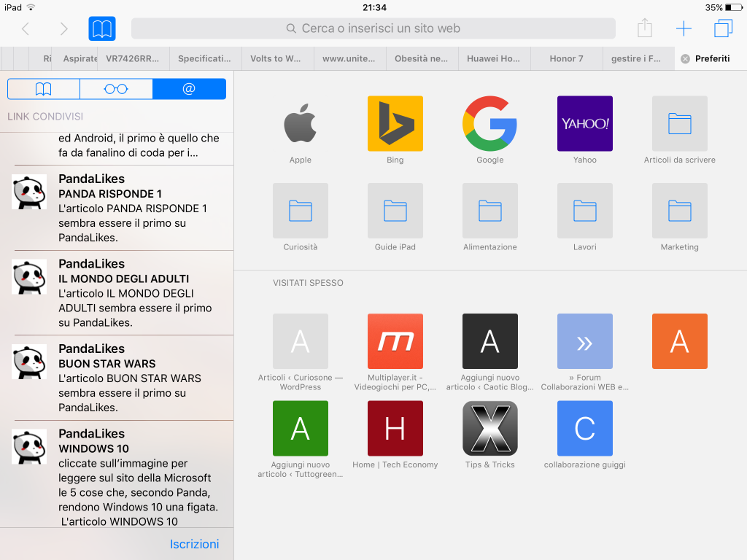This screenshot has height=560, width=747.
Task: Tap the battery indicator in status bar
Action: click(734, 7)
